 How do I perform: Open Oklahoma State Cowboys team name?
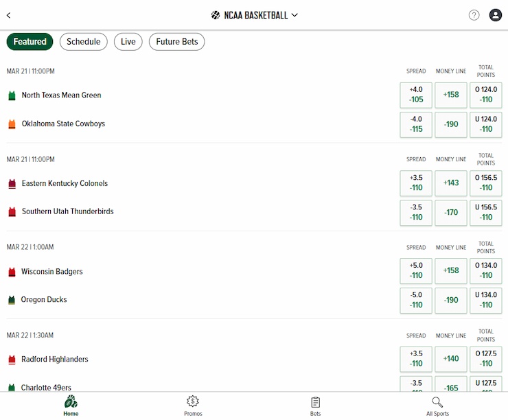(63, 124)
